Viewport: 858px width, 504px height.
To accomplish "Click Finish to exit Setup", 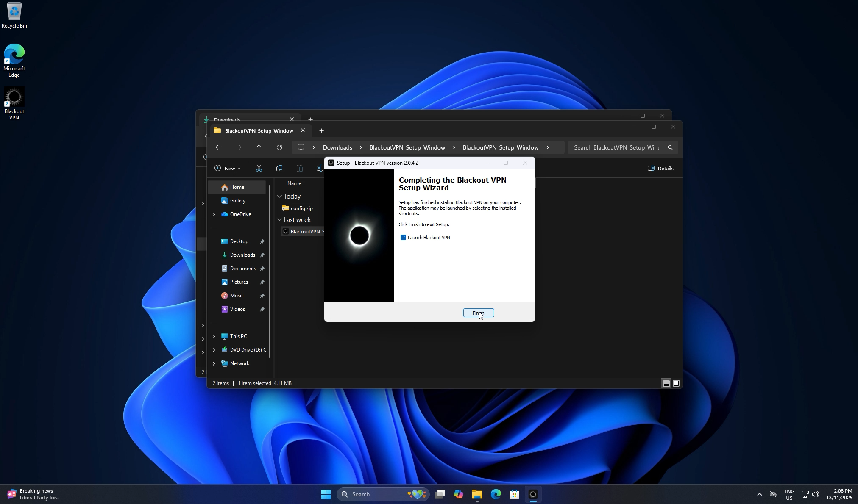I will [478, 313].
